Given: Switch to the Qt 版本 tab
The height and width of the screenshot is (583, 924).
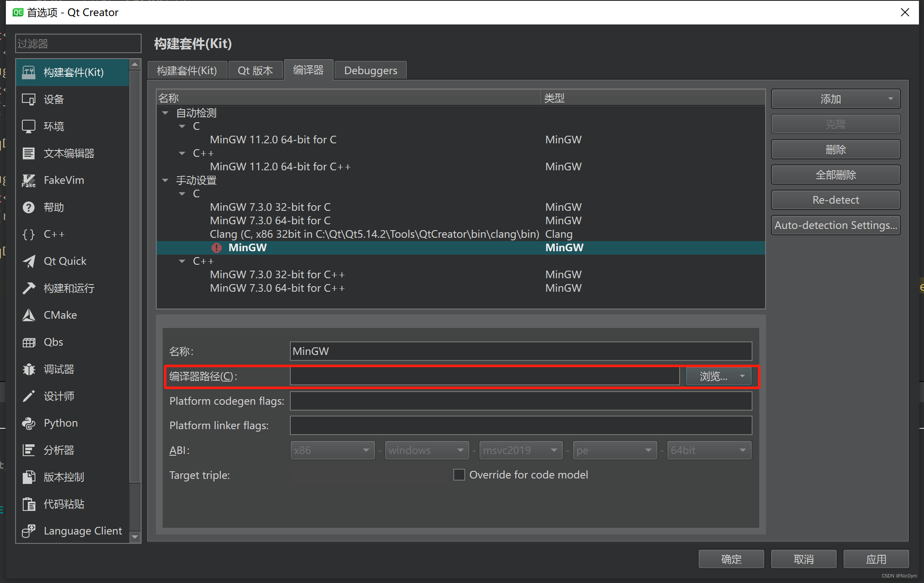Looking at the screenshot, I should pos(255,70).
